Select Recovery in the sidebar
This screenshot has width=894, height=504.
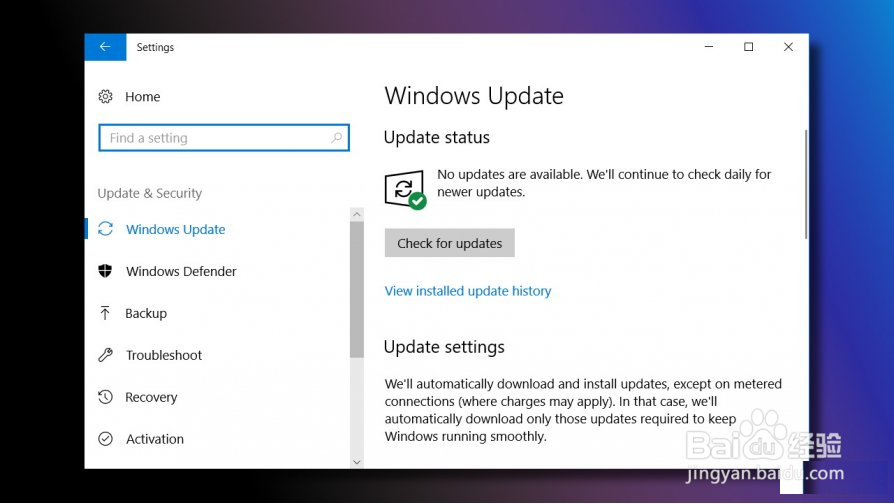(x=151, y=397)
